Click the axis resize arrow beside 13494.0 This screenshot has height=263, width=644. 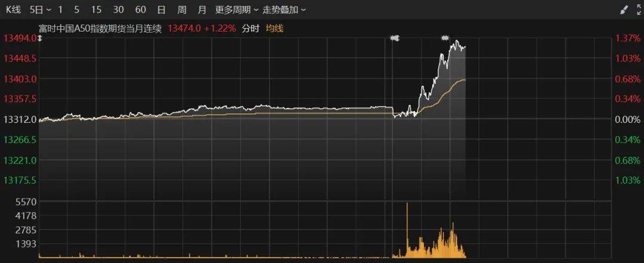(x=40, y=38)
